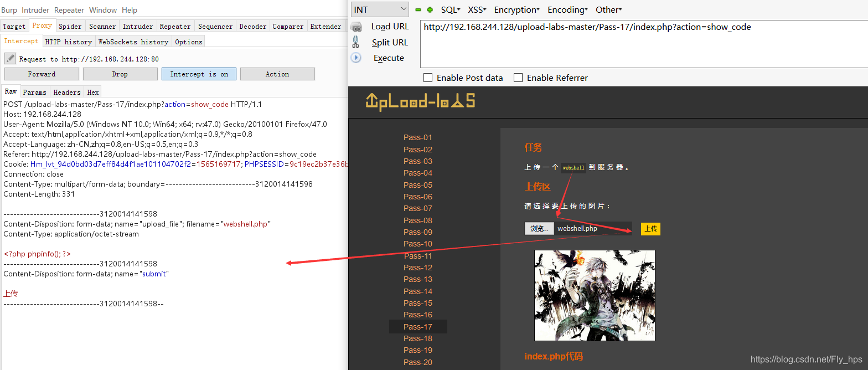Click the Load URL label
868x370 pixels.
pyautogui.click(x=390, y=26)
